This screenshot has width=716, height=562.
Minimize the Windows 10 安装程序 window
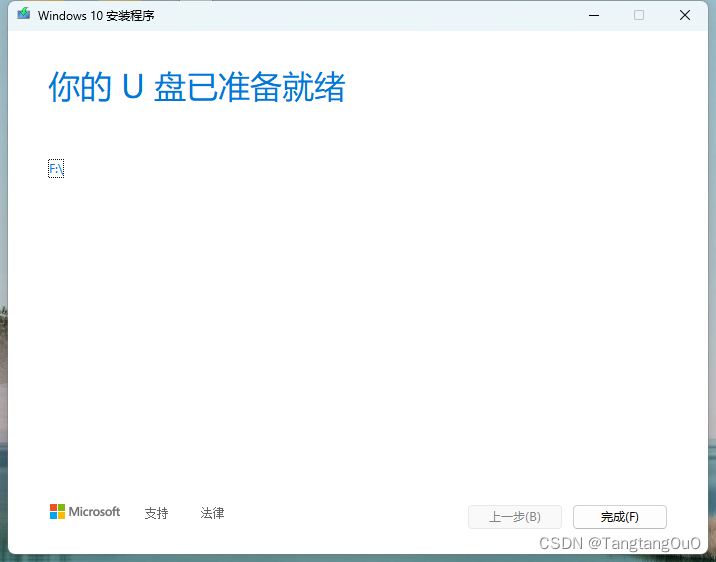594,16
